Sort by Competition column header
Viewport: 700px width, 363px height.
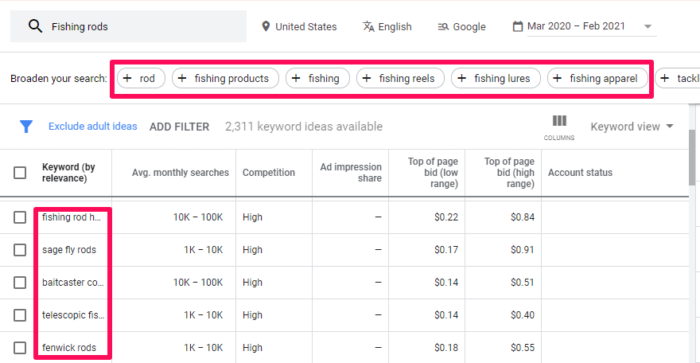(269, 172)
